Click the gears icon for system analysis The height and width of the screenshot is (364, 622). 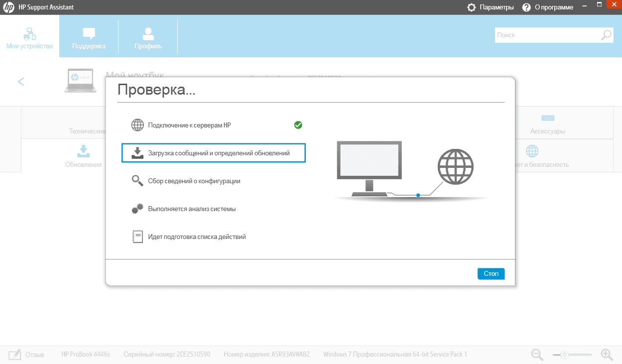point(137,209)
